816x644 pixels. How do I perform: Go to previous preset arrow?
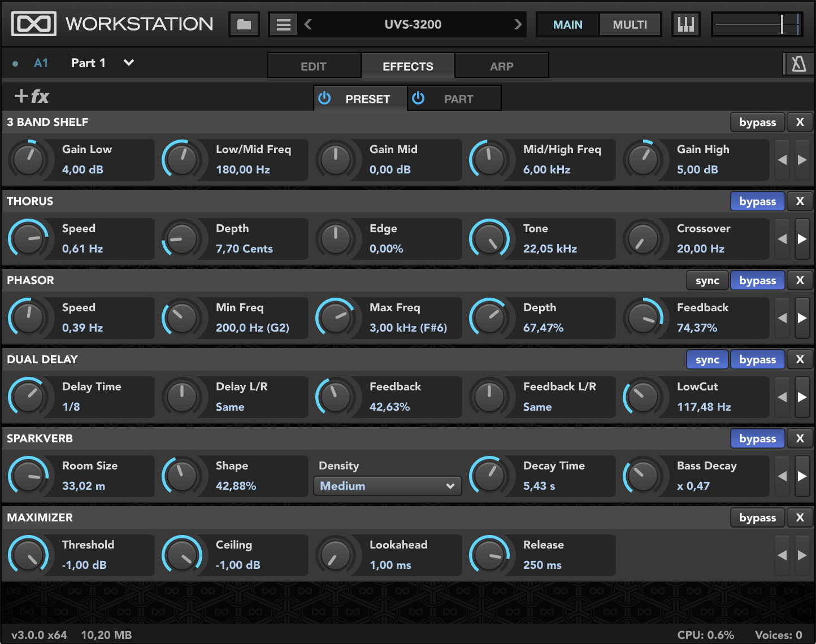tap(308, 24)
